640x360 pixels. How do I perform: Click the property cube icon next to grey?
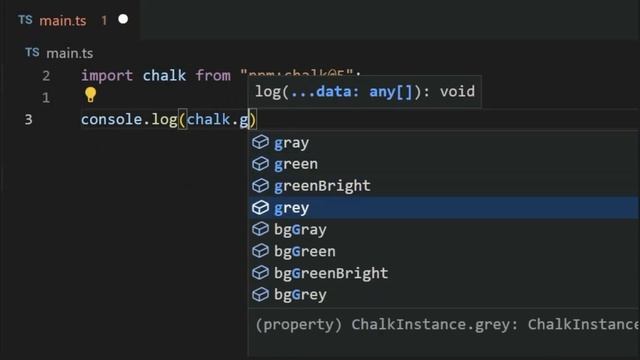[260, 207]
